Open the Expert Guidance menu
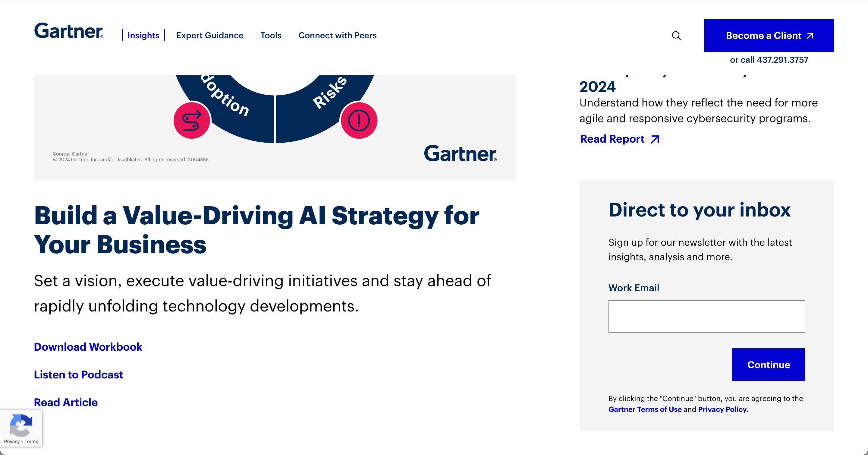The image size is (868, 455). coord(209,35)
